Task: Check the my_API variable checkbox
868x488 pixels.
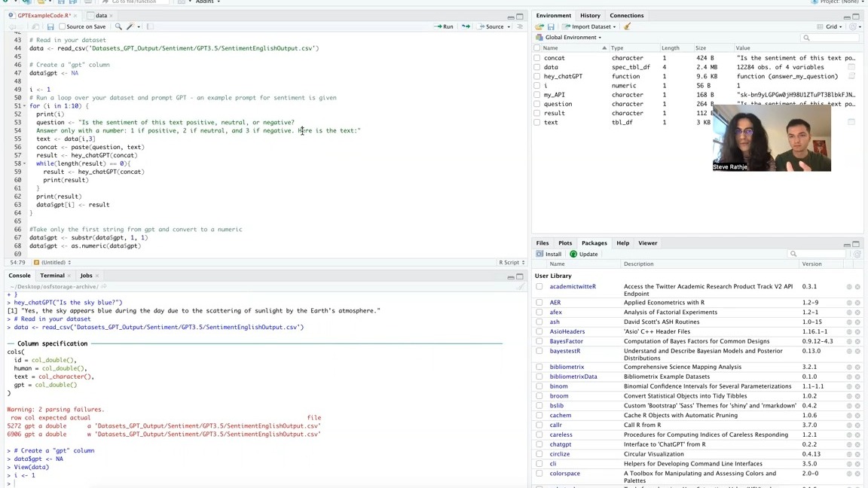Action: point(537,95)
